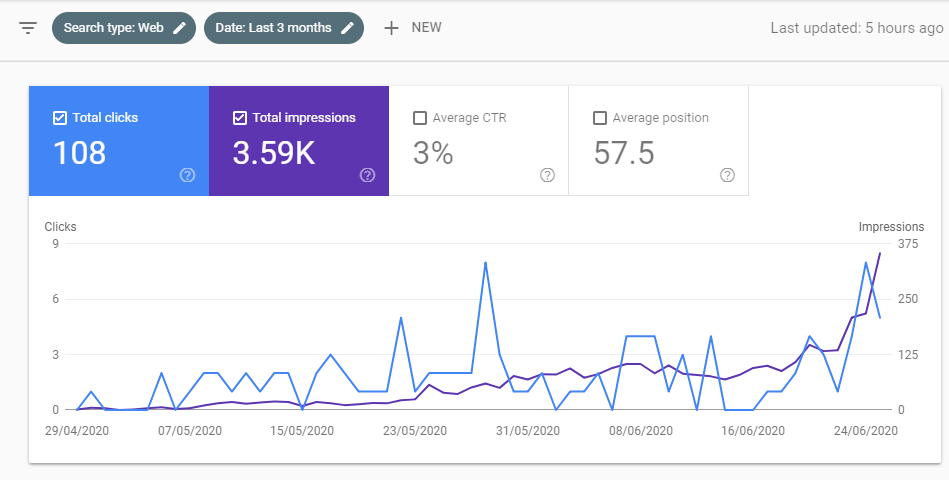The width and height of the screenshot is (949, 480).
Task: Select the Average position 57.5 card
Action: tap(658, 140)
